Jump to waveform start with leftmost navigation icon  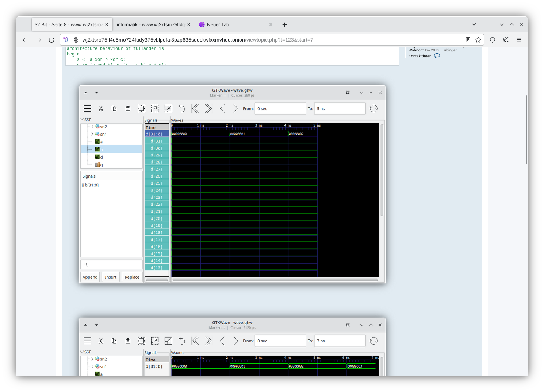195,108
